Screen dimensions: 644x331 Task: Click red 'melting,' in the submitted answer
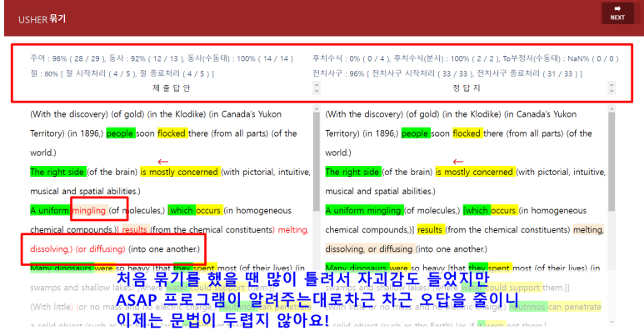coord(293,230)
